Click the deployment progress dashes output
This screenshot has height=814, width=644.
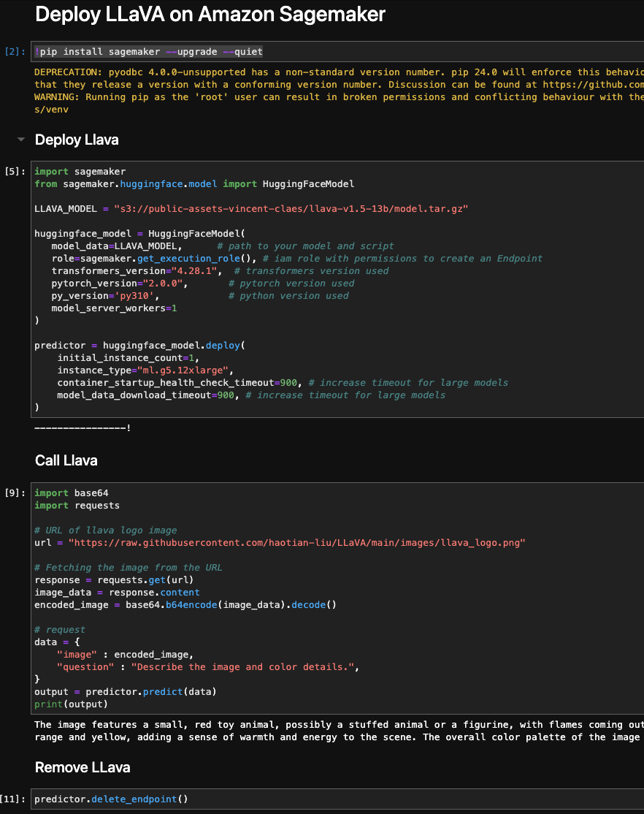[x=83, y=427]
